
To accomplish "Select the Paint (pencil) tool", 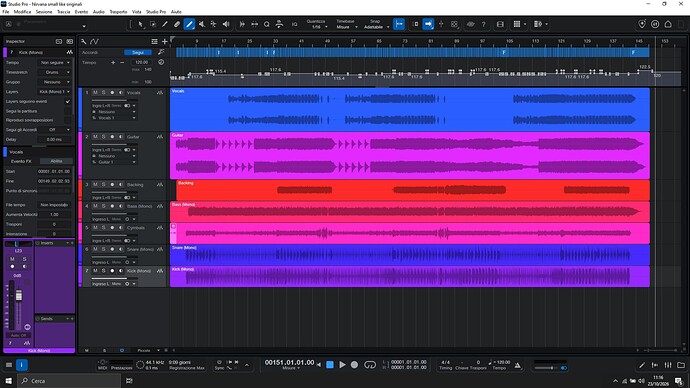I will [189, 24].
